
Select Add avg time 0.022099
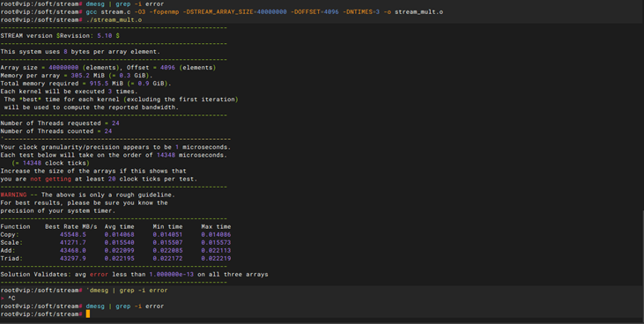[119, 251]
